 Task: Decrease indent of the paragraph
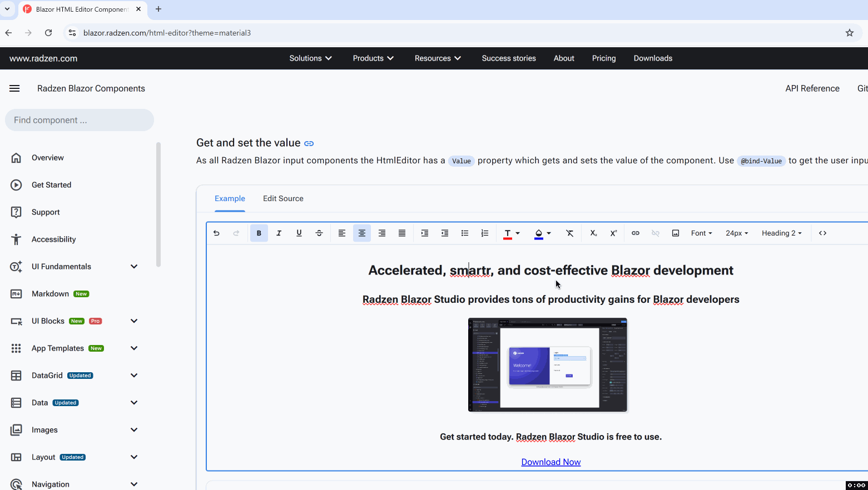pos(445,233)
